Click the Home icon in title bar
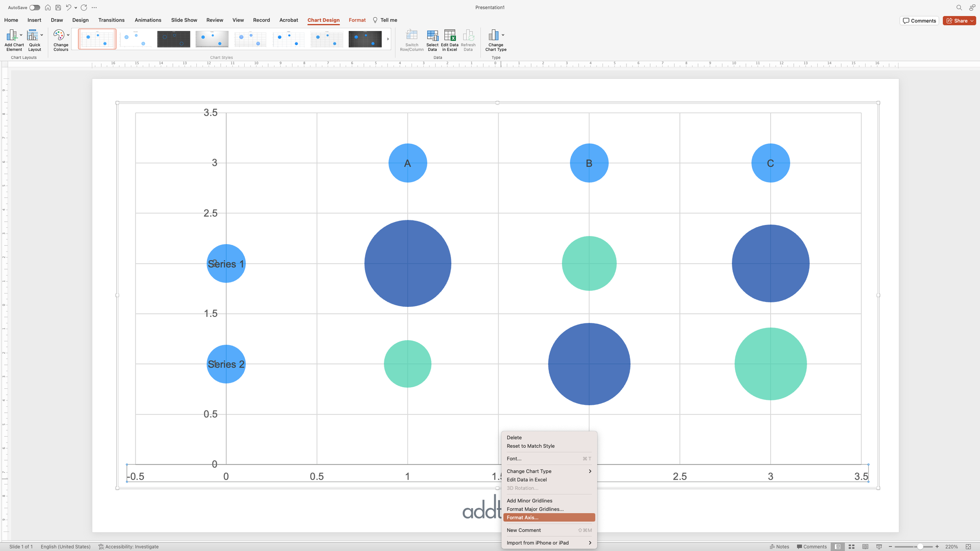 tap(47, 7)
